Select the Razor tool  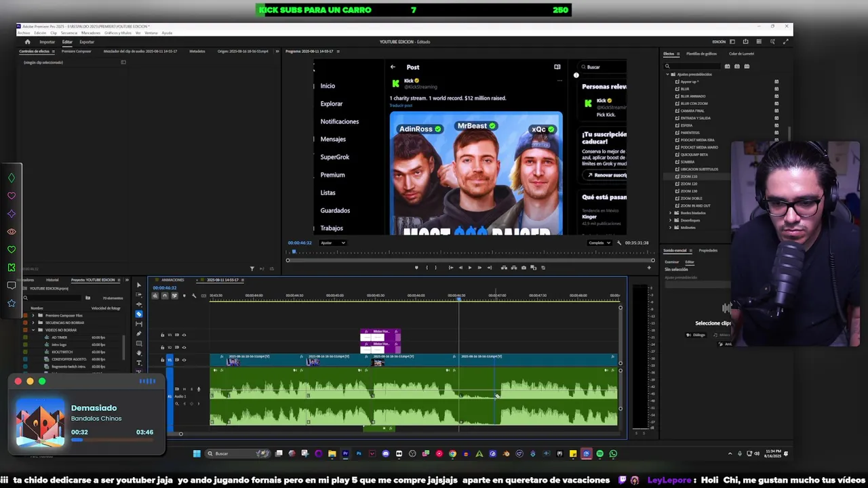click(139, 314)
